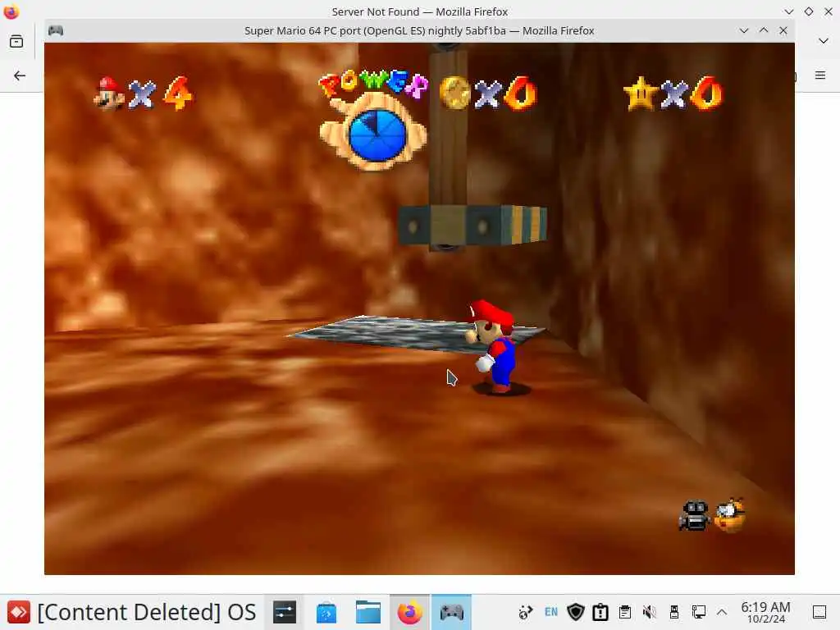Open the game window's title bar chevron menu
This screenshot has width=840, height=630.
(x=743, y=30)
